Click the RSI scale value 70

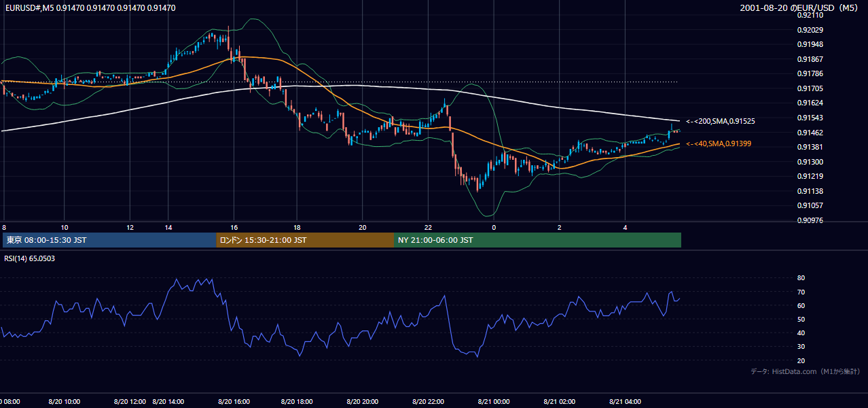point(801,292)
